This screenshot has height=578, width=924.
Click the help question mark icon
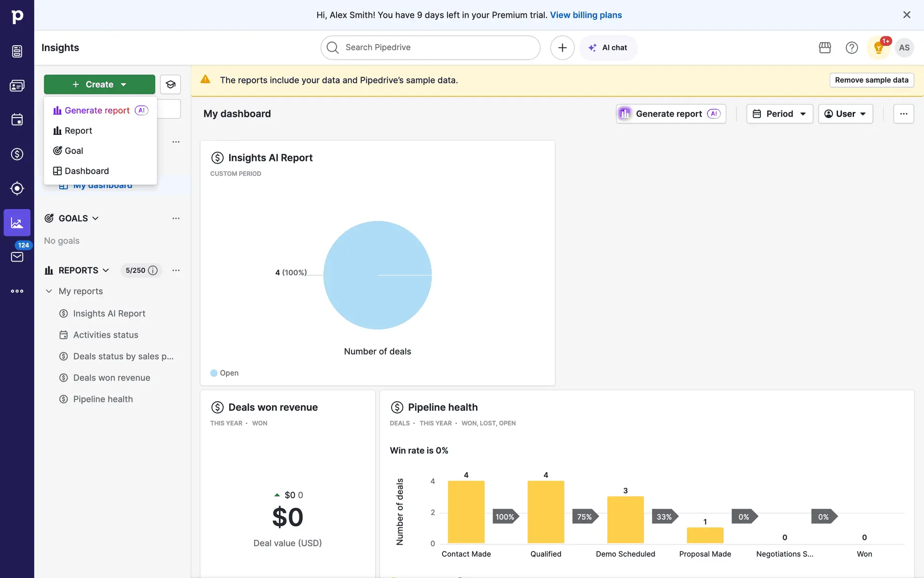[851, 48]
